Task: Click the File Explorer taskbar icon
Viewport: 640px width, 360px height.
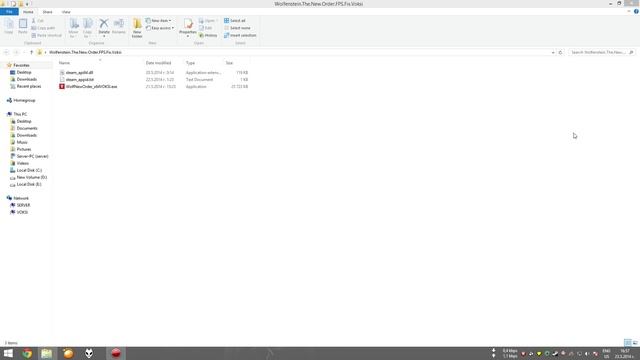Action: pos(47,353)
